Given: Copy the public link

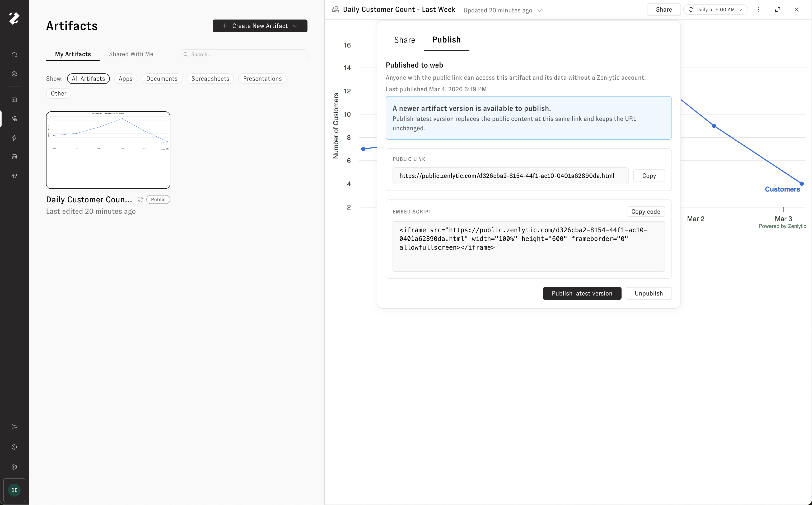Looking at the screenshot, I should tap(648, 176).
